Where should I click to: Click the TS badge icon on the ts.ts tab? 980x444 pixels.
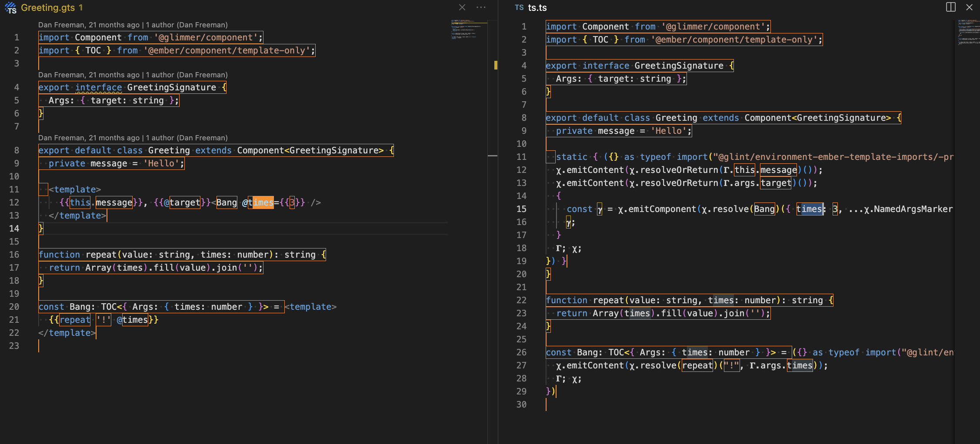519,8
